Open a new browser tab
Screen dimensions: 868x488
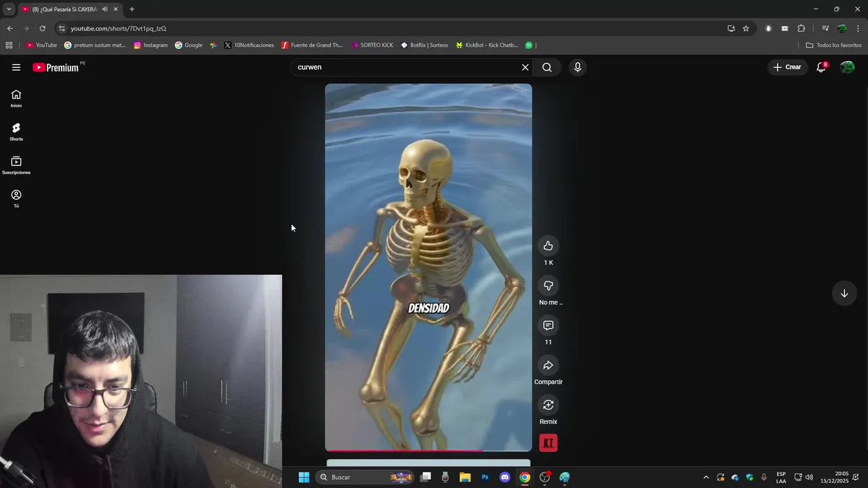pos(132,9)
